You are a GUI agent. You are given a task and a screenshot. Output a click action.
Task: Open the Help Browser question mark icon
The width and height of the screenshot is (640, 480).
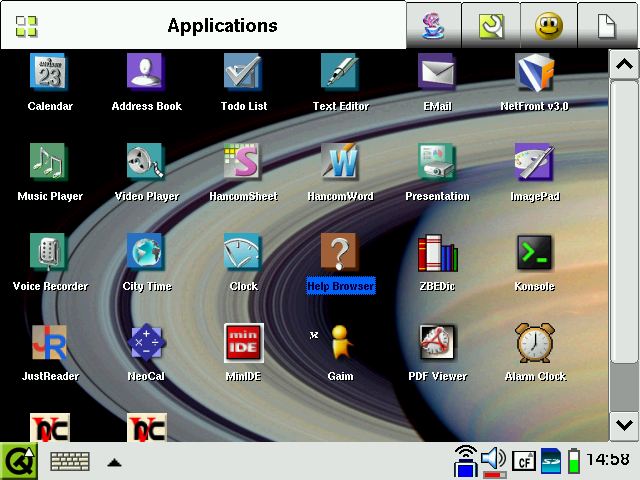click(x=340, y=252)
